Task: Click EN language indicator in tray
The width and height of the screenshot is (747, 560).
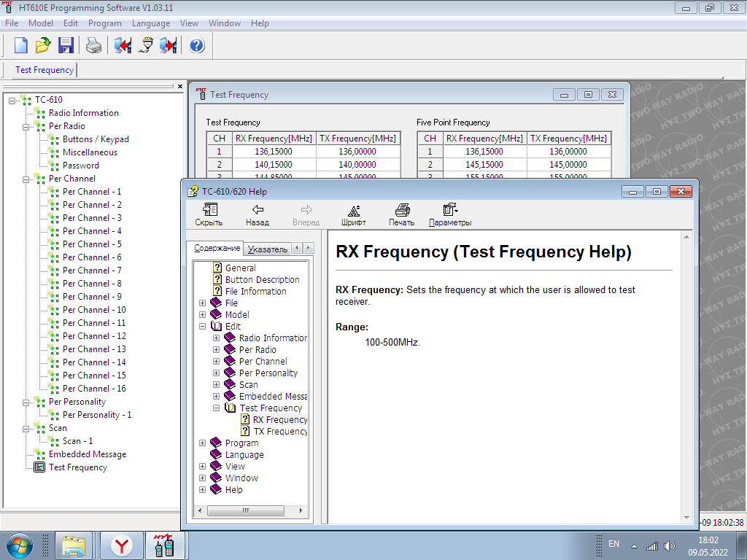Action: (614, 544)
